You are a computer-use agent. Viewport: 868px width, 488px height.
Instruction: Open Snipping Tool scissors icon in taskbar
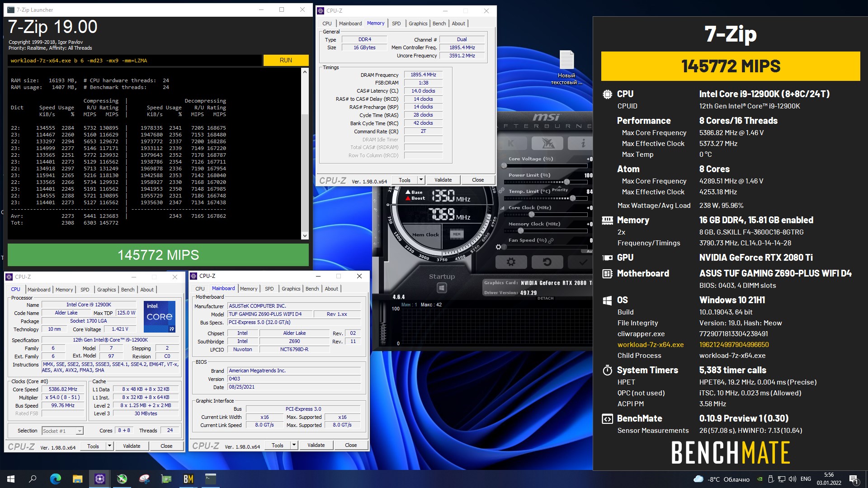144,479
